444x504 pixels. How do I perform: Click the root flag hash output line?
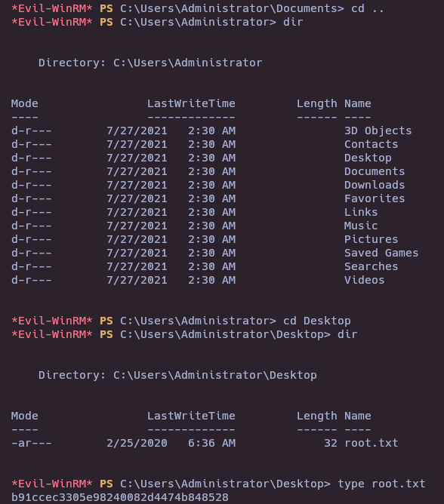120,497
